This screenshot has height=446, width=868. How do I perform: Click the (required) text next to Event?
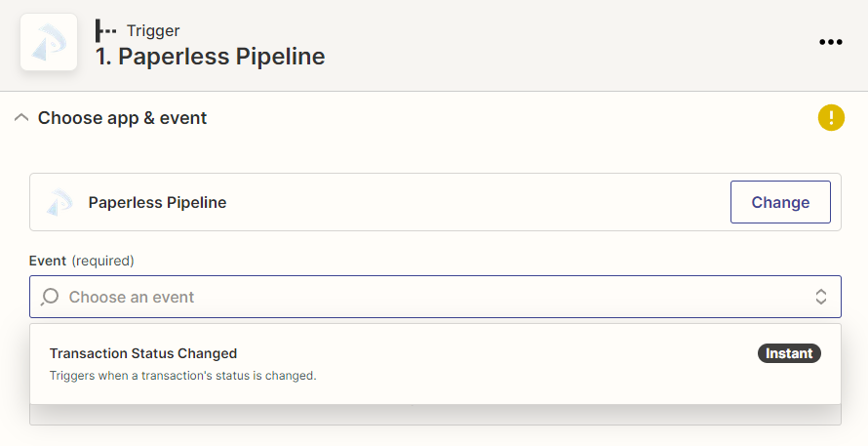[103, 261]
